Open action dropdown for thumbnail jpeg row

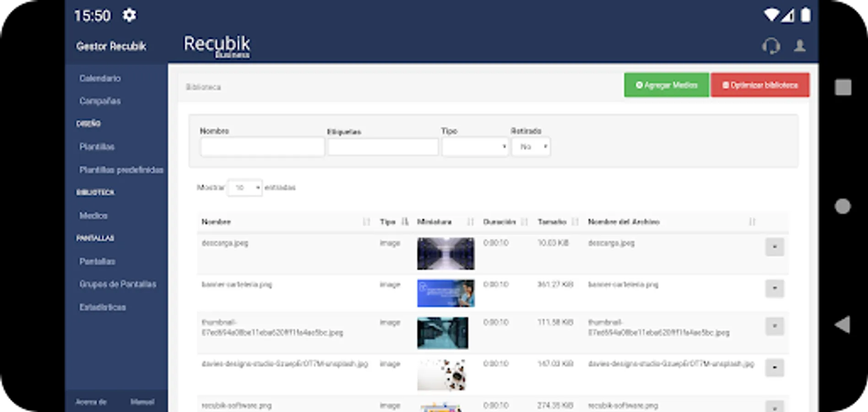[x=775, y=326]
